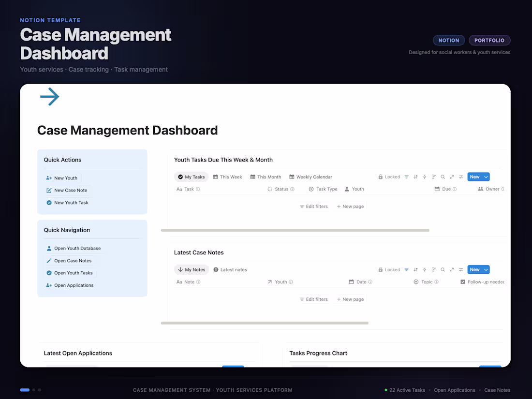Switch to the This Week tab
Viewport: 532px width, 399px height.
227,177
